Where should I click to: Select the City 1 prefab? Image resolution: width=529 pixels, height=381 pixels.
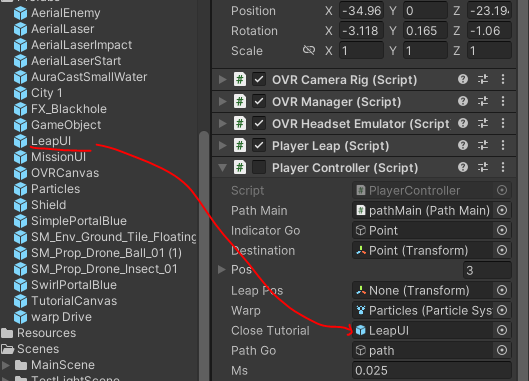47,93
